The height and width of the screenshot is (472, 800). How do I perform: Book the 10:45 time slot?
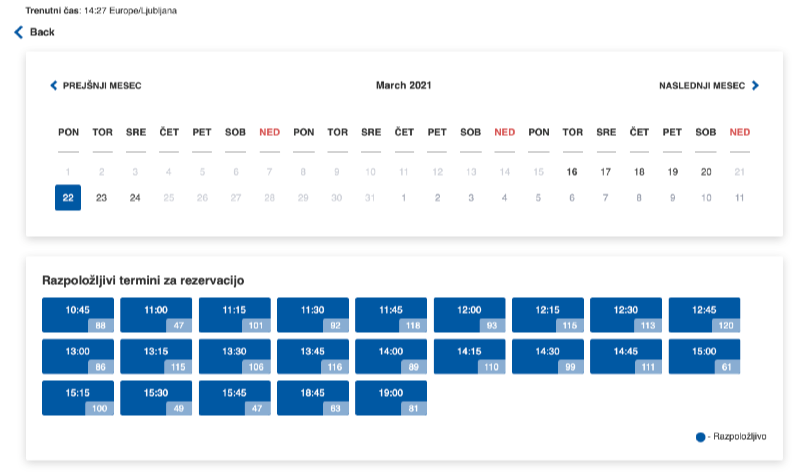(78, 315)
